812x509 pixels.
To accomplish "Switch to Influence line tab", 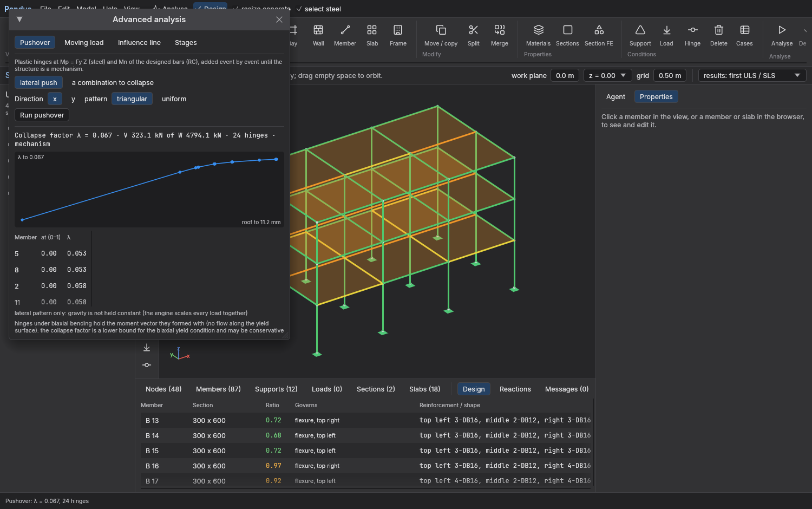I will click(x=139, y=43).
